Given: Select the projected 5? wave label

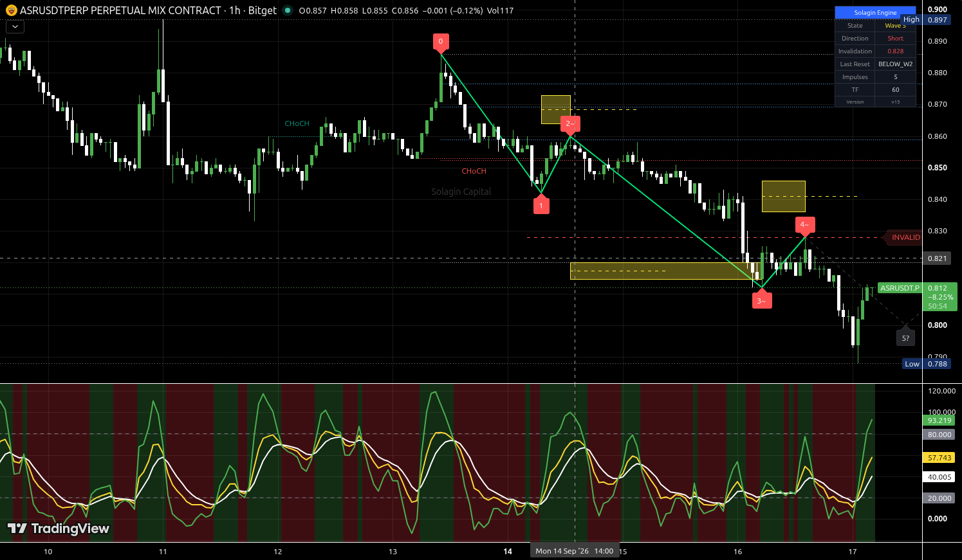Looking at the screenshot, I should tap(905, 338).
